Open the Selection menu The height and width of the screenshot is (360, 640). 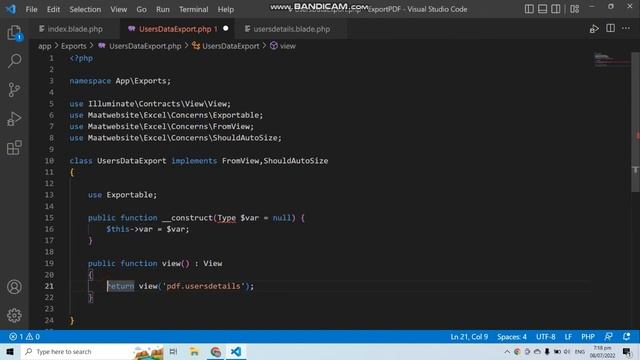pos(85,9)
